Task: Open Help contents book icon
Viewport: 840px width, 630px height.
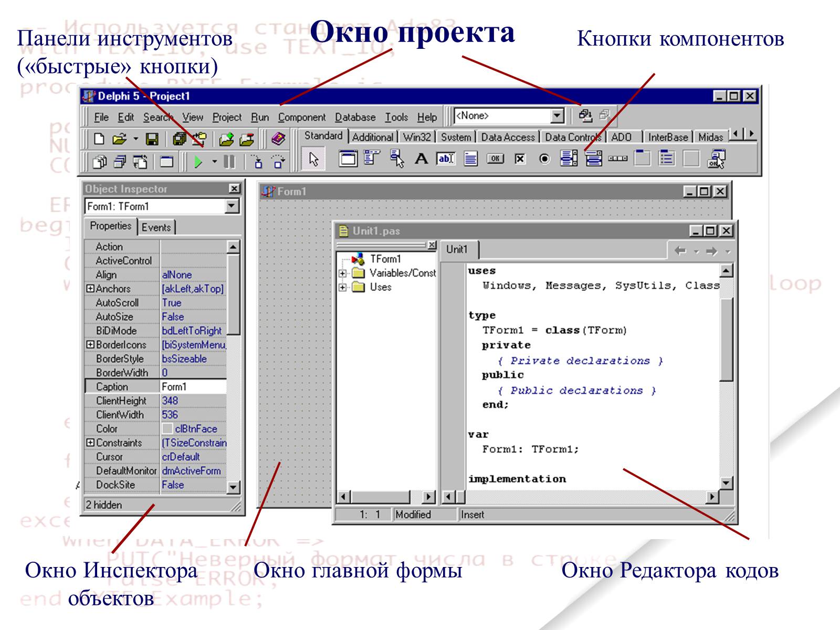Action: pyautogui.click(x=278, y=139)
